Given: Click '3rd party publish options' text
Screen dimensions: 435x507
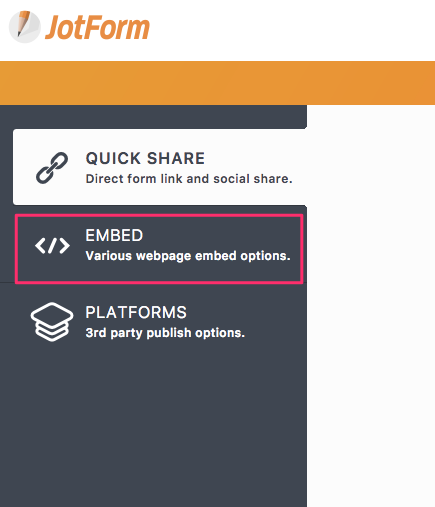Looking at the screenshot, I should click(165, 333).
